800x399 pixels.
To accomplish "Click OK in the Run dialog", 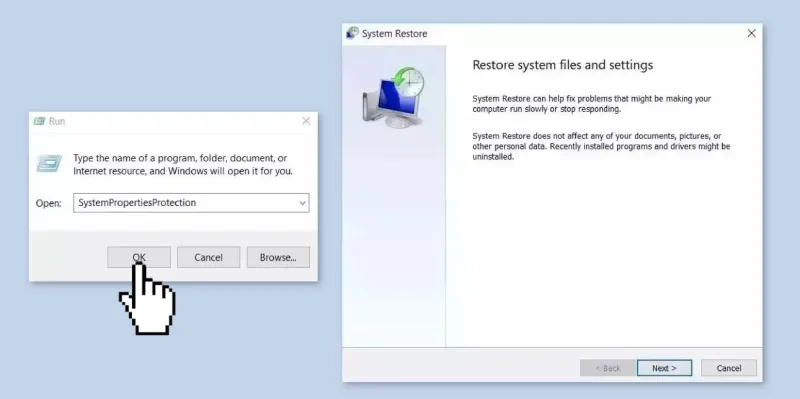I will [x=139, y=257].
